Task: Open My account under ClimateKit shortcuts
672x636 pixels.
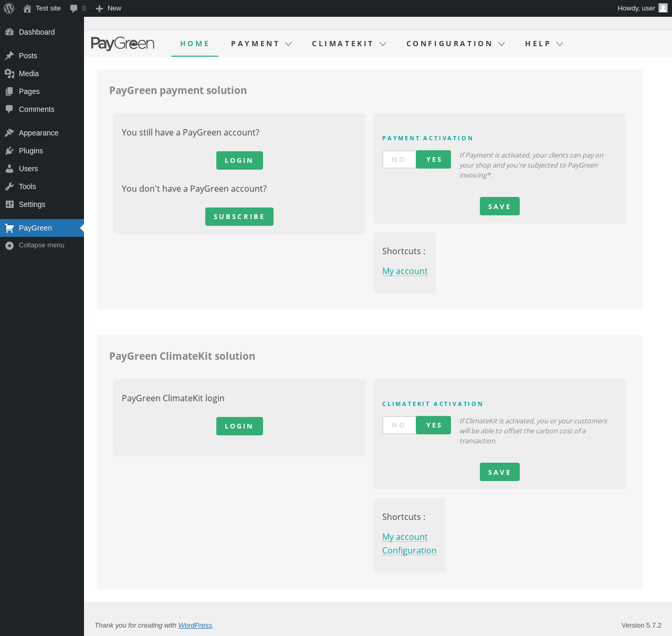Action: (x=405, y=537)
